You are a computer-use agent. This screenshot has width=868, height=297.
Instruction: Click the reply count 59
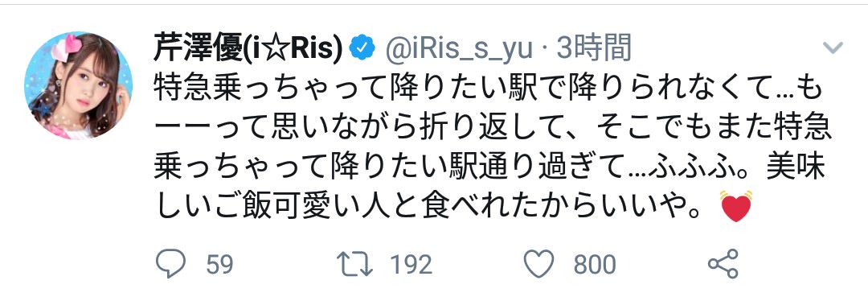coord(219,265)
